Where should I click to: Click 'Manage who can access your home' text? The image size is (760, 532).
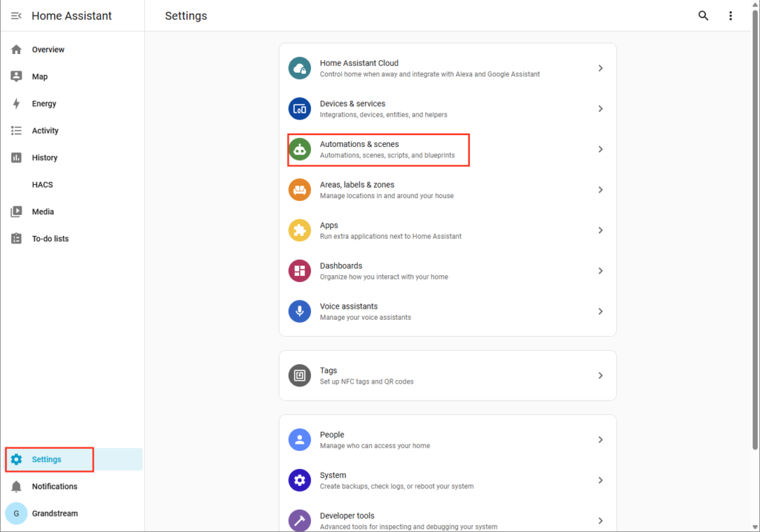[x=375, y=446]
